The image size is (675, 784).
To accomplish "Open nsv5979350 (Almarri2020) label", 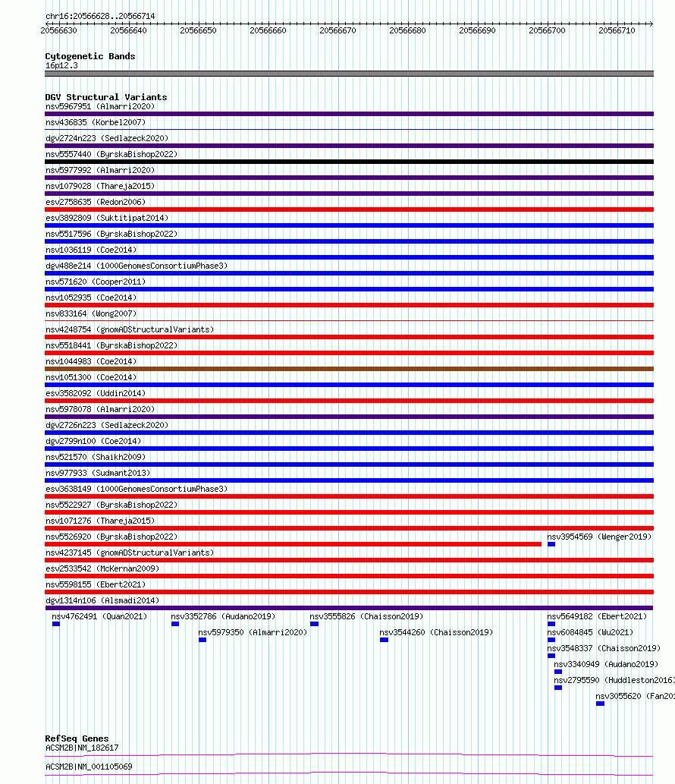I will coord(253,633).
